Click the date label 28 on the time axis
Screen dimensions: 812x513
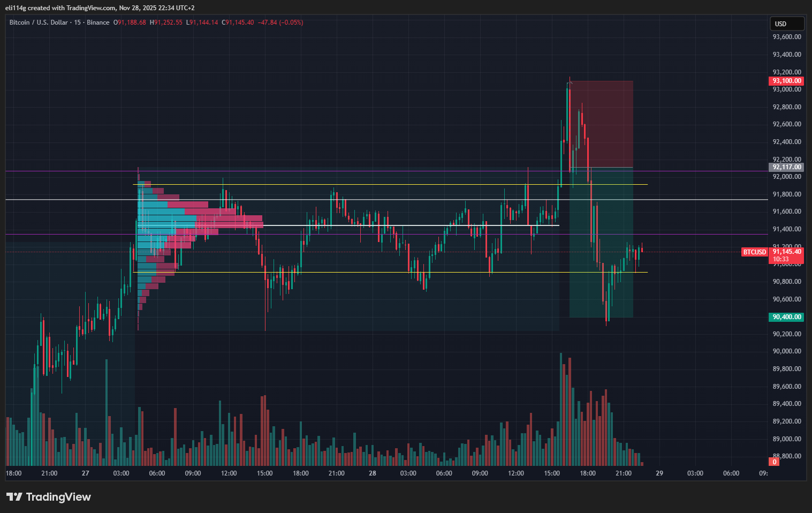click(373, 473)
